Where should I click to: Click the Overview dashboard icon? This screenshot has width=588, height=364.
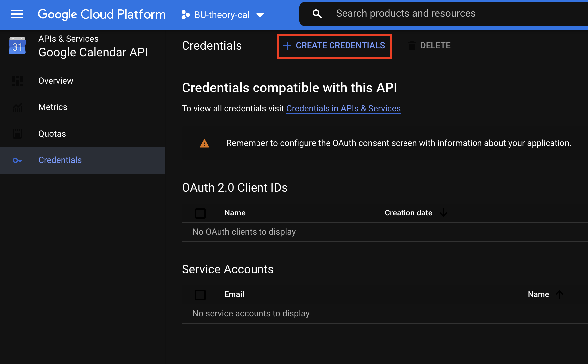[17, 81]
